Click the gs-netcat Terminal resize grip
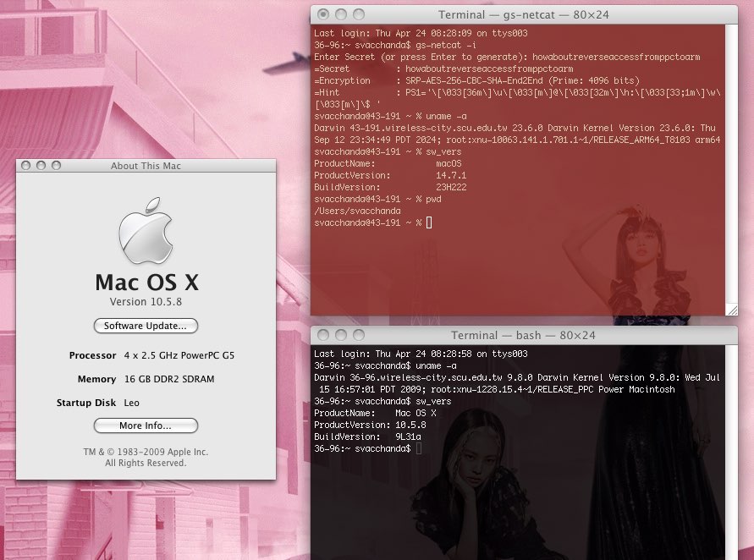The height and width of the screenshot is (560, 754). tap(732, 310)
